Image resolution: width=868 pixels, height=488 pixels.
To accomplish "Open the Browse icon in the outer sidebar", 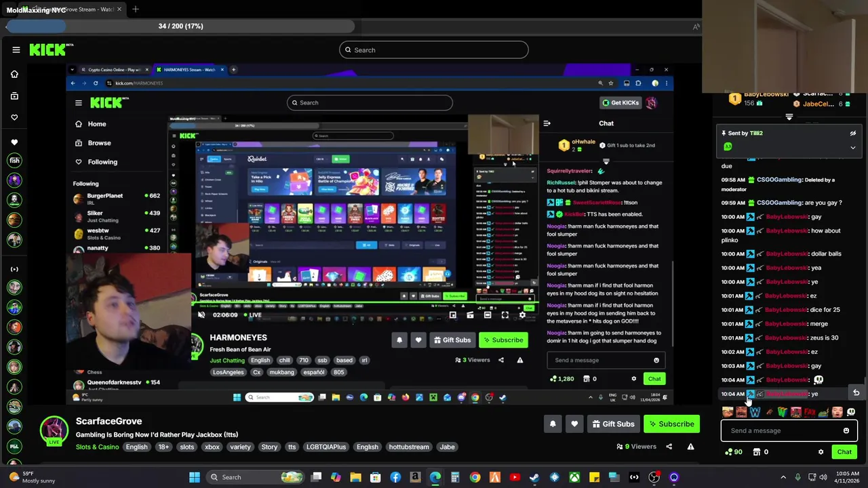I will [x=14, y=96].
